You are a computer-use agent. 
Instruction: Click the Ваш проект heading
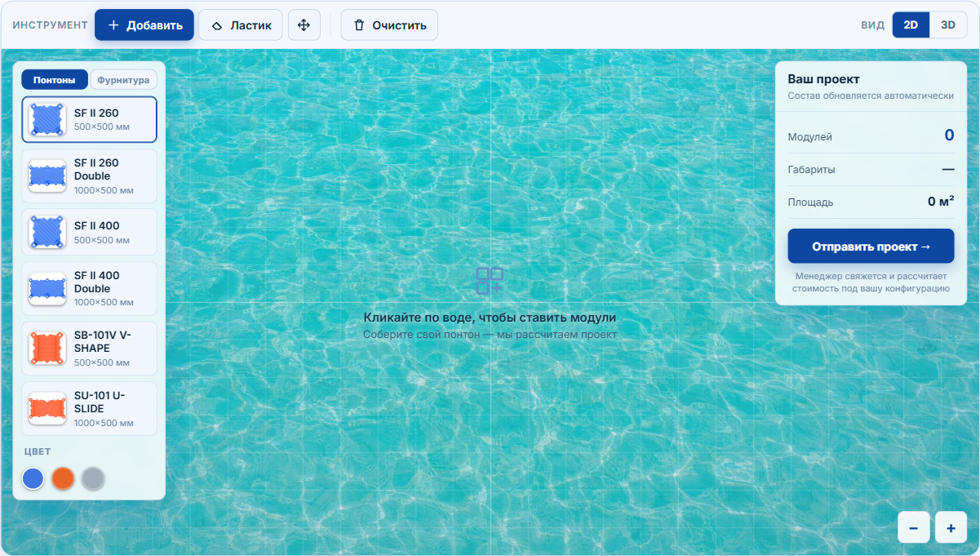pos(823,79)
